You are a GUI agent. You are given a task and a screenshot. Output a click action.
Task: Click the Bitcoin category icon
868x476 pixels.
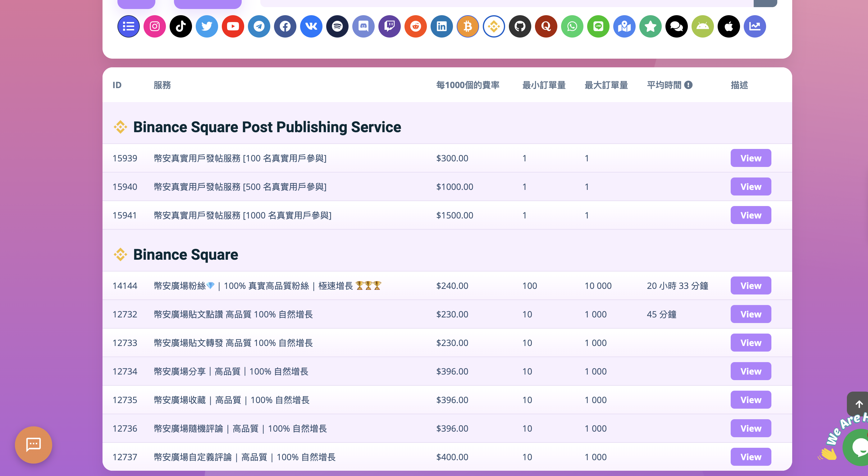pos(468,26)
